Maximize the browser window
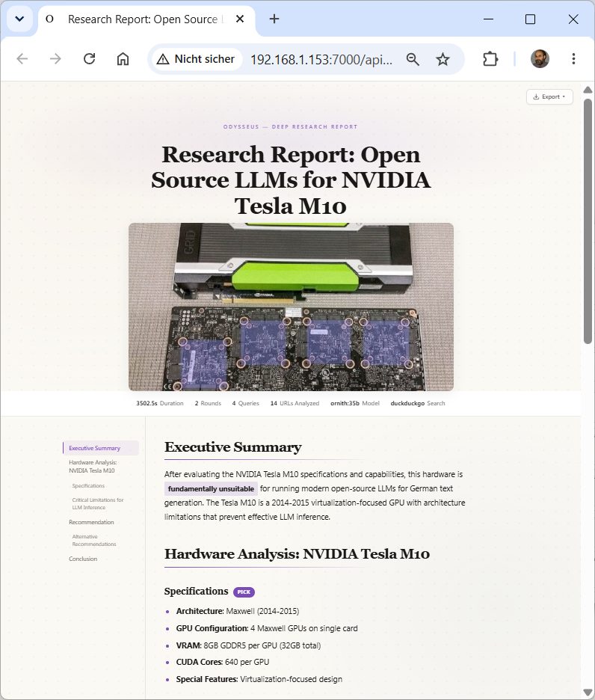Viewport: 595px width, 700px height. click(530, 19)
